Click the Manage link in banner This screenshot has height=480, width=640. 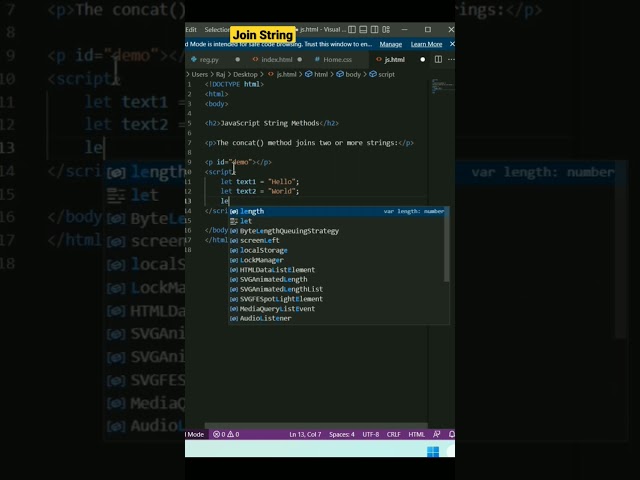[391, 44]
